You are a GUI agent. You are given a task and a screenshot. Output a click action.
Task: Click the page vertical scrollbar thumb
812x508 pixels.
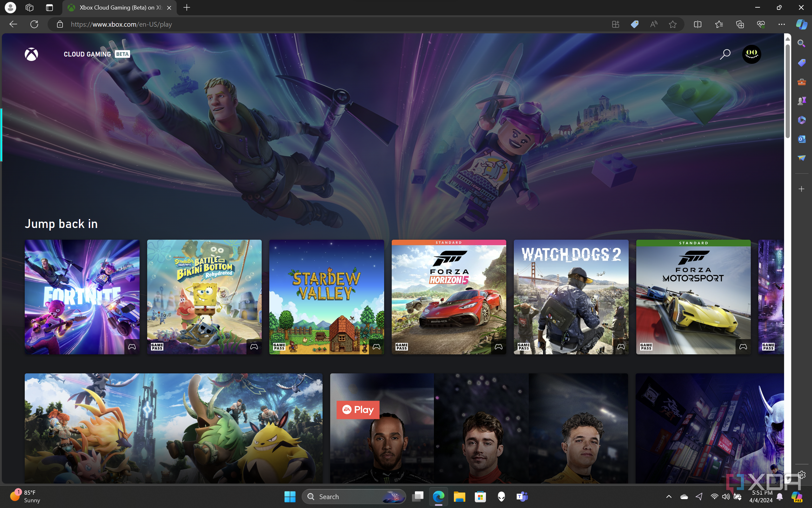788,91
